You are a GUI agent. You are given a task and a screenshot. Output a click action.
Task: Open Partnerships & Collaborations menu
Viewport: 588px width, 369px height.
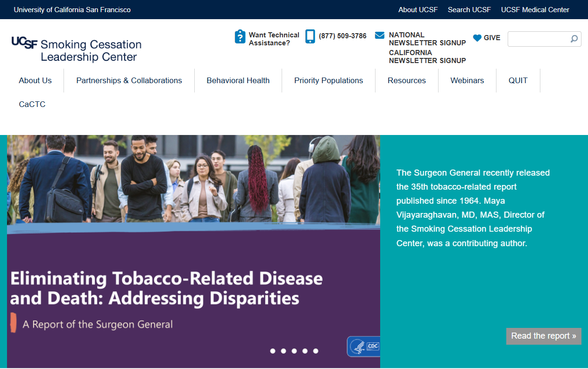(x=129, y=80)
